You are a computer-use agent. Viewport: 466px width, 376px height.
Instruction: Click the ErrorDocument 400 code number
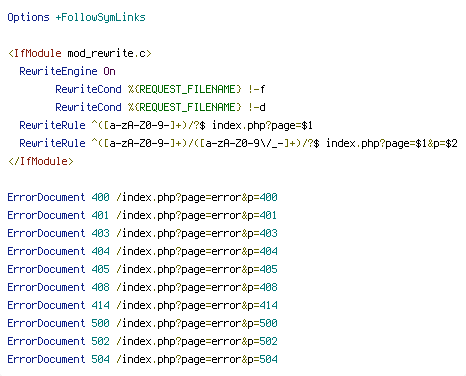(100, 197)
